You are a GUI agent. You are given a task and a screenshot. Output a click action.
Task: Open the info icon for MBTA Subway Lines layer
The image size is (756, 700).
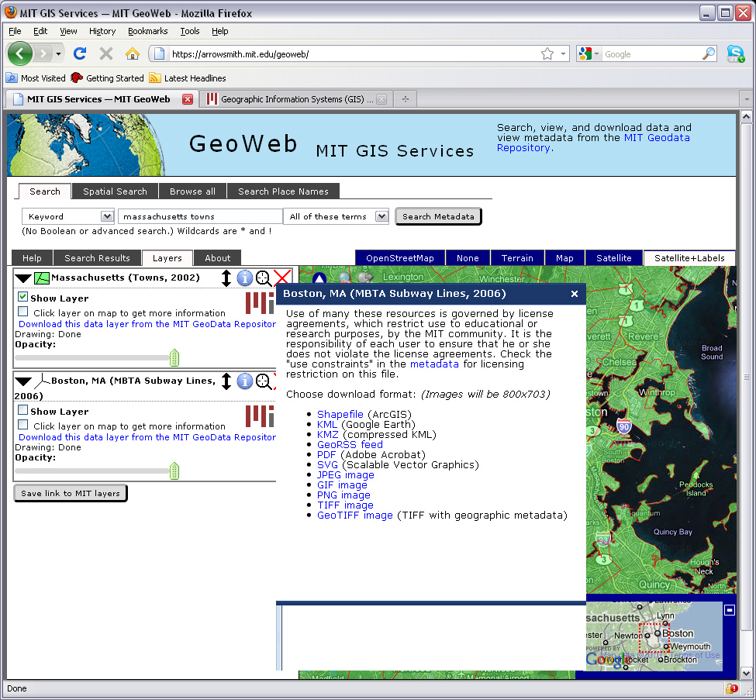pyautogui.click(x=245, y=381)
